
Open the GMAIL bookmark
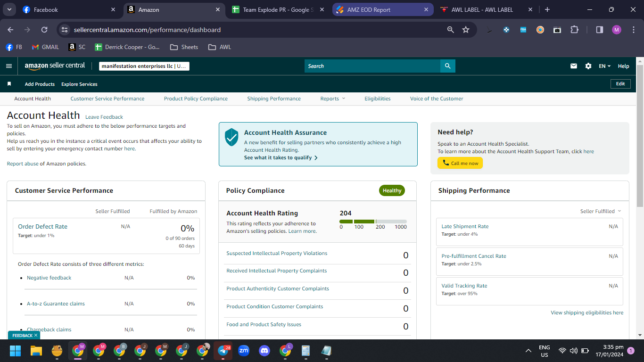click(x=45, y=47)
